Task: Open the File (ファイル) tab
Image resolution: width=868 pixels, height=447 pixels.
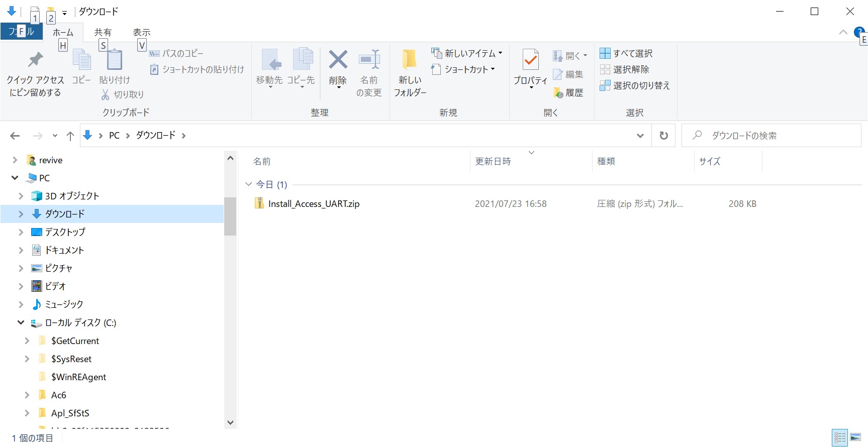Action: point(21,32)
